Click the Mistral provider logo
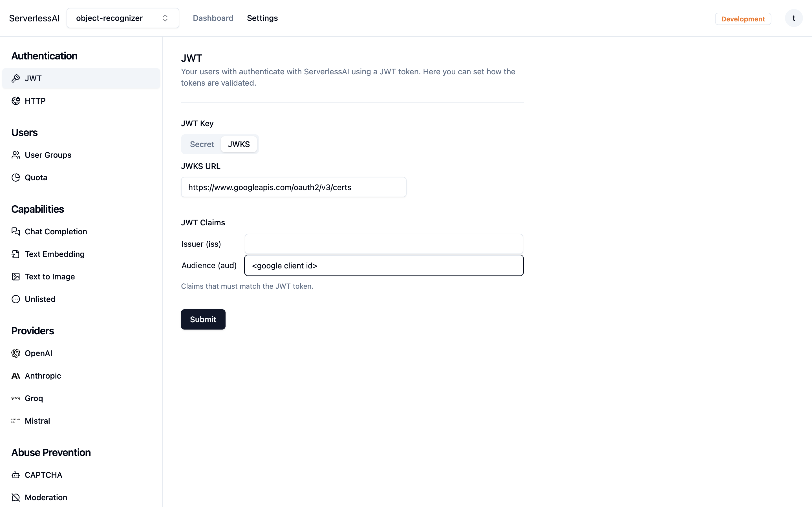 (x=16, y=421)
